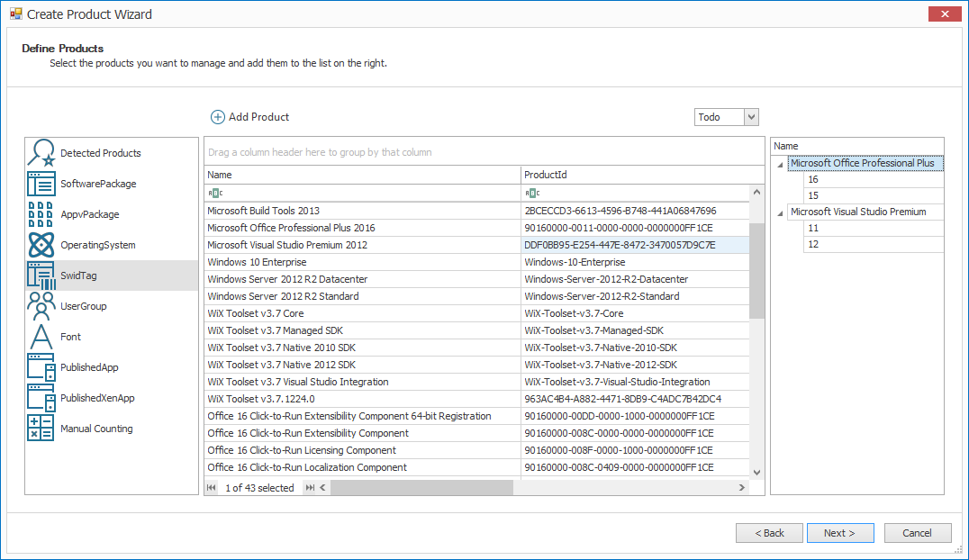
Task: Switch to the Manual Counting category label
Action: click(x=96, y=429)
